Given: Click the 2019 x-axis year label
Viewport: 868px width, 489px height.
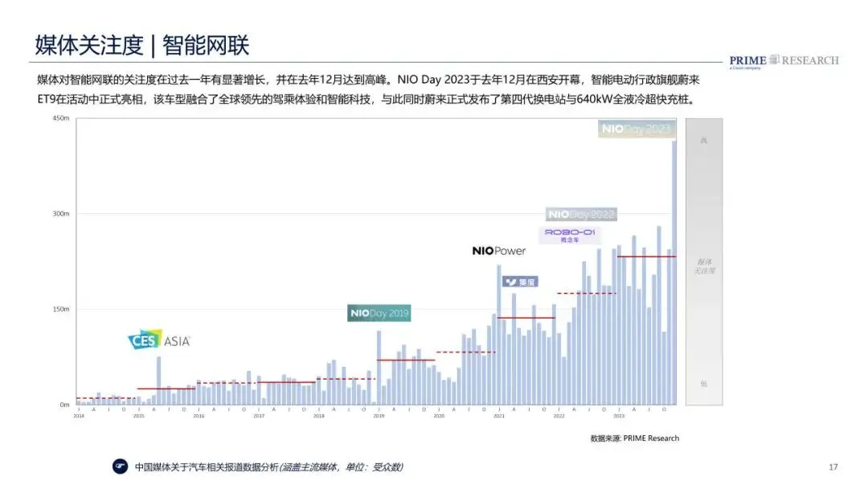Looking at the screenshot, I should point(379,416).
